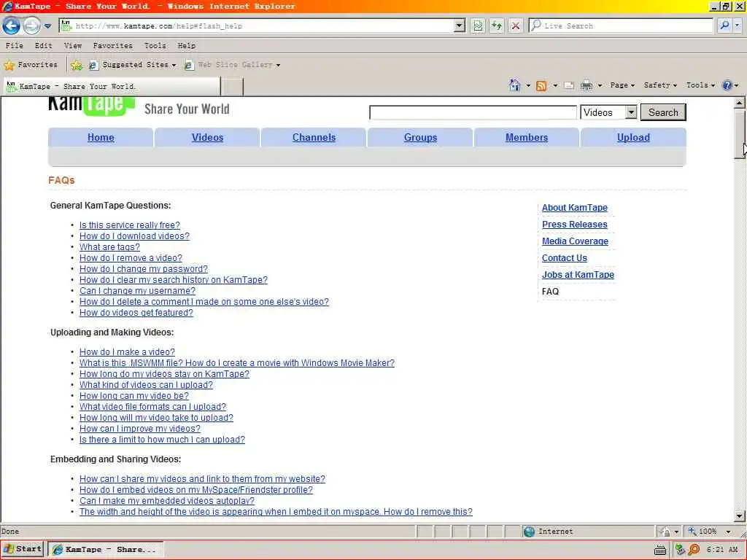Open the address bar history dropdown
The height and width of the screenshot is (560, 747).
pyautogui.click(x=460, y=26)
